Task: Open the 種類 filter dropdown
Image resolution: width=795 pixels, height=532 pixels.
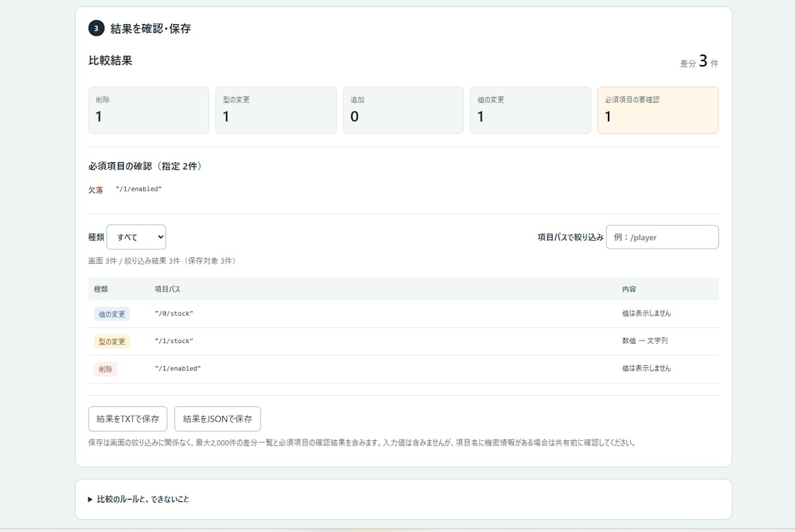Action: (x=136, y=237)
